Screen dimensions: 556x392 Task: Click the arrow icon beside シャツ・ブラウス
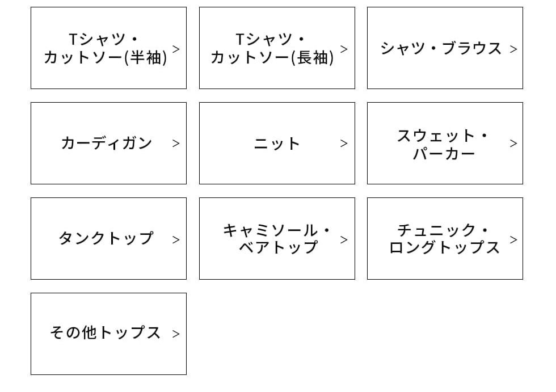coord(513,49)
